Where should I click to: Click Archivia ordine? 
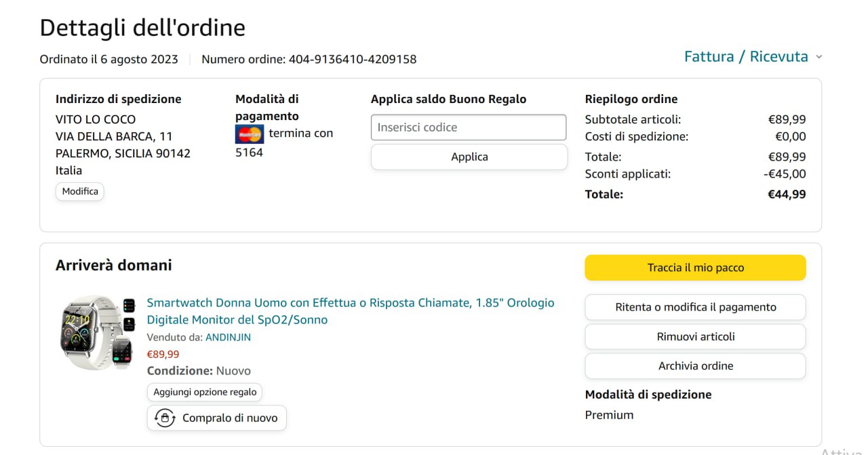695,365
